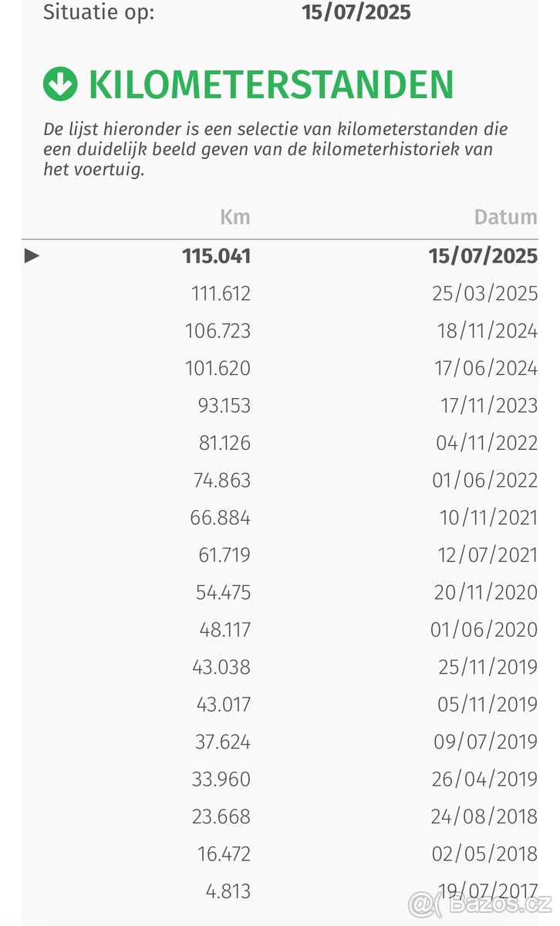
Task: Click the 4.813 km first reading
Action: pos(228,891)
